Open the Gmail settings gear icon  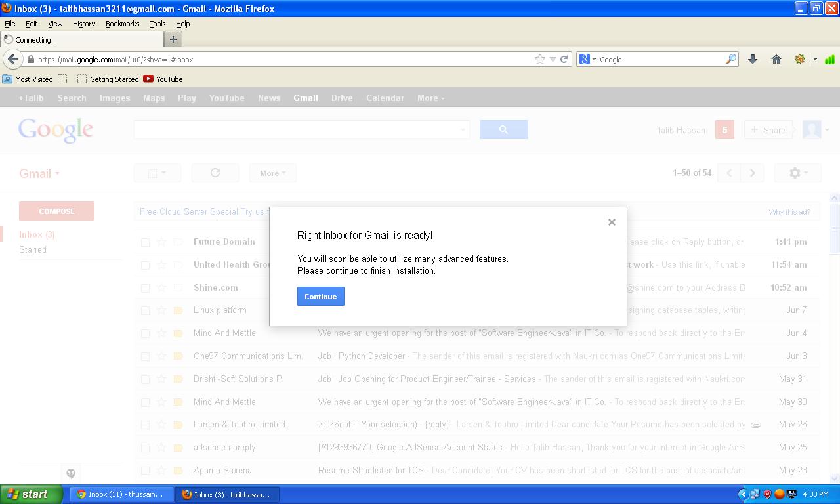(796, 173)
